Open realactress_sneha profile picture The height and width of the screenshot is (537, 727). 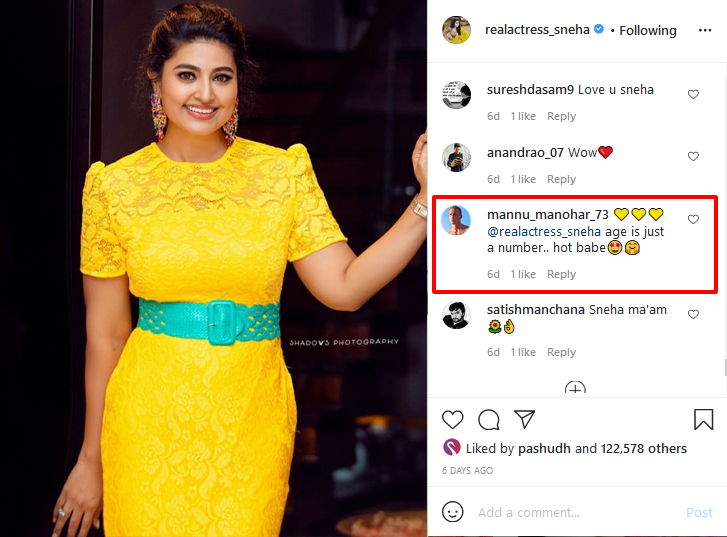456,30
